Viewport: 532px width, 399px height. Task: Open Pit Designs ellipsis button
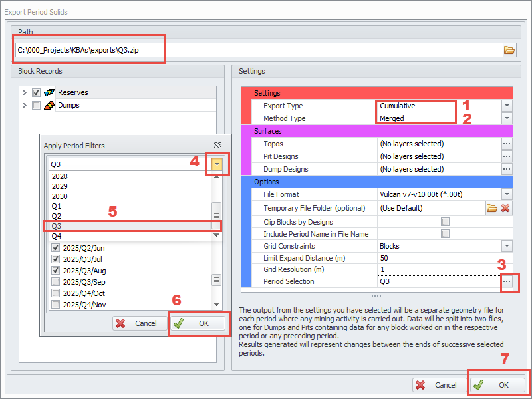[x=507, y=156]
